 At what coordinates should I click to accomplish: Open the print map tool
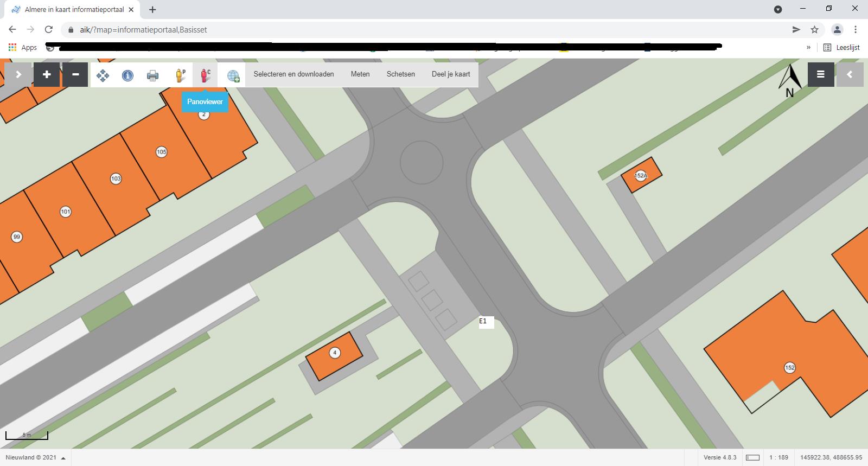pos(153,75)
